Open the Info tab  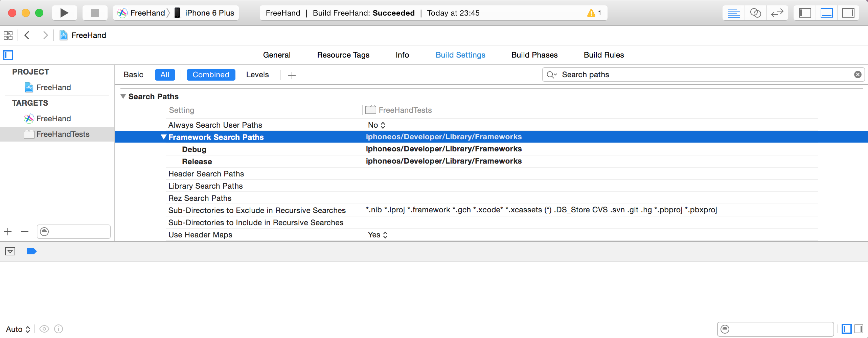(x=402, y=55)
